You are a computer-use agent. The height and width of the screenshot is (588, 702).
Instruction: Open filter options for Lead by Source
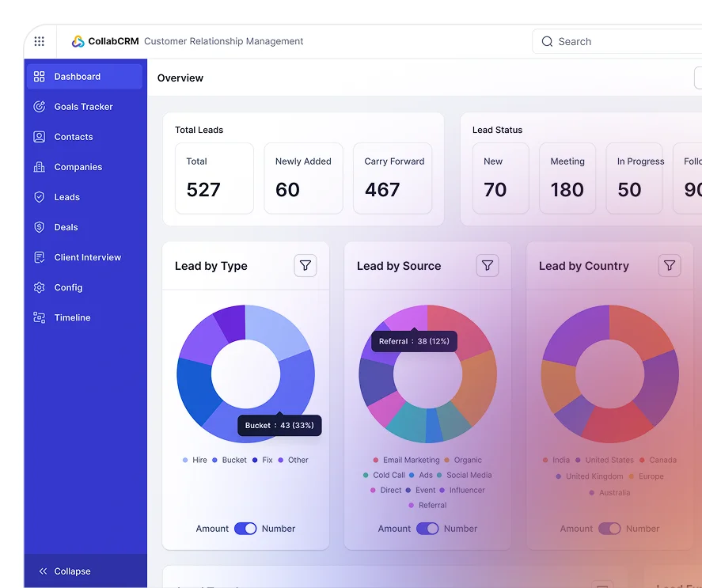coord(488,266)
